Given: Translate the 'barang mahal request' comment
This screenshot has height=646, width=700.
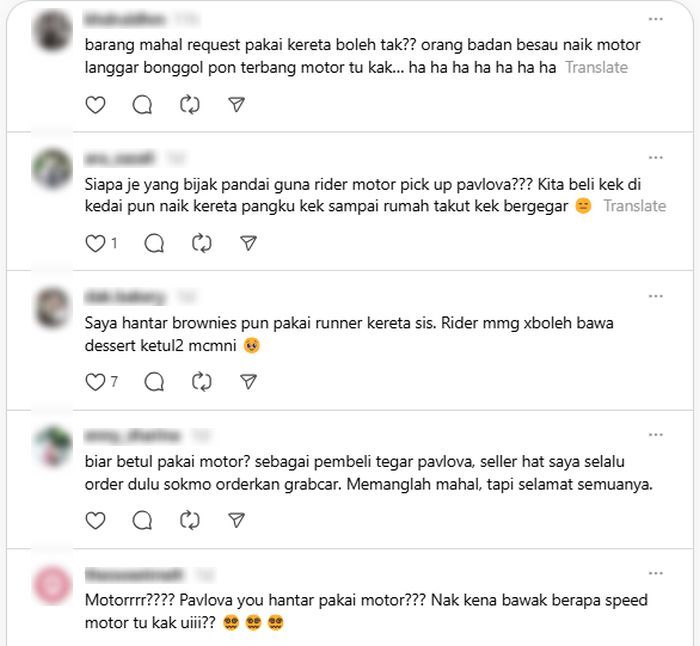Looking at the screenshot, I should pyautogui.click(x=596, y=67).
